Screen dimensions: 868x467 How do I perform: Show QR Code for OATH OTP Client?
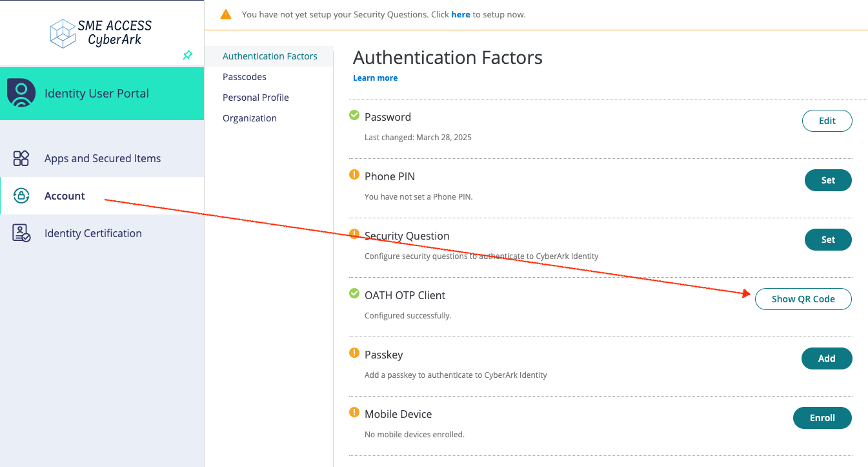803,298
